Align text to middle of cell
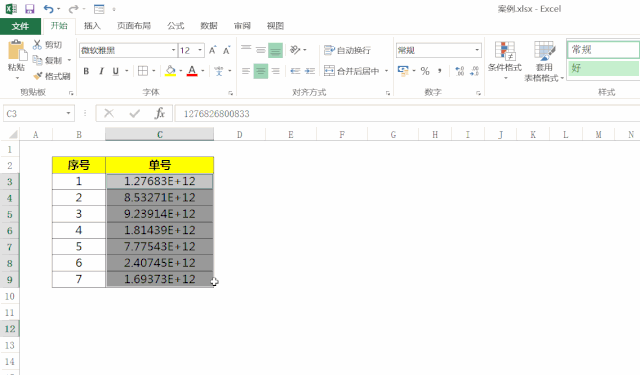Screen dimensions: 640x375 coord(260,50)
